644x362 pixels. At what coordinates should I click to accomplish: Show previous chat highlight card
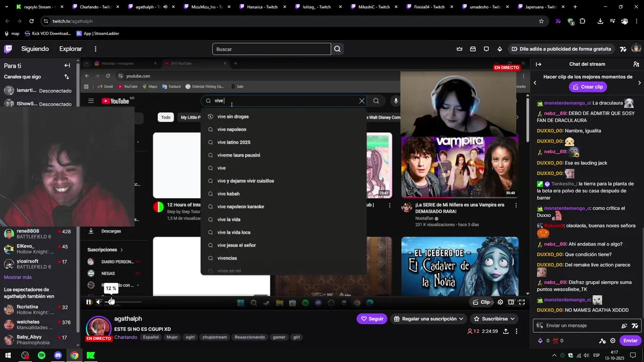point(535,82)
